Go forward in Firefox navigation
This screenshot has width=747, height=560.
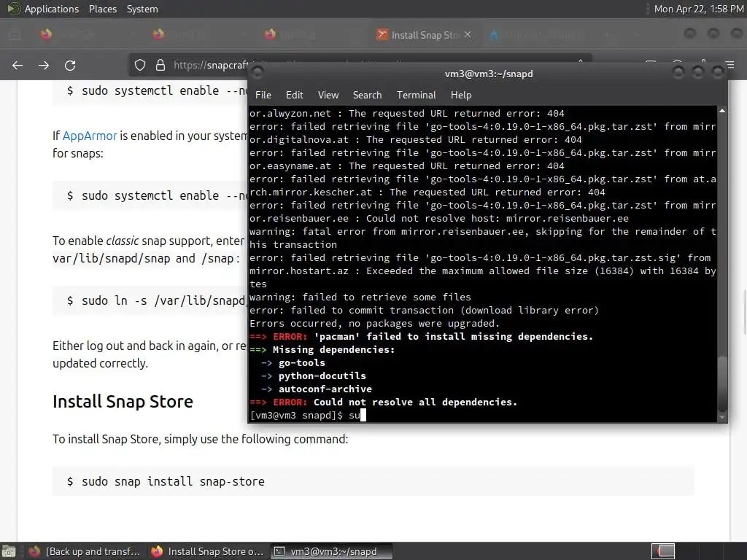click(x=44, y=65)
